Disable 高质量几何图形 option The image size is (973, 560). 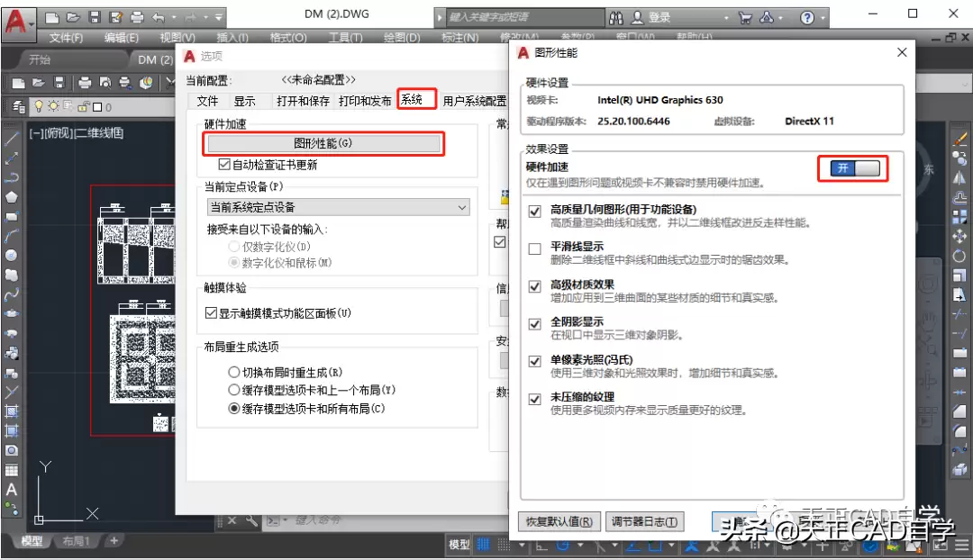pos(534,211)
